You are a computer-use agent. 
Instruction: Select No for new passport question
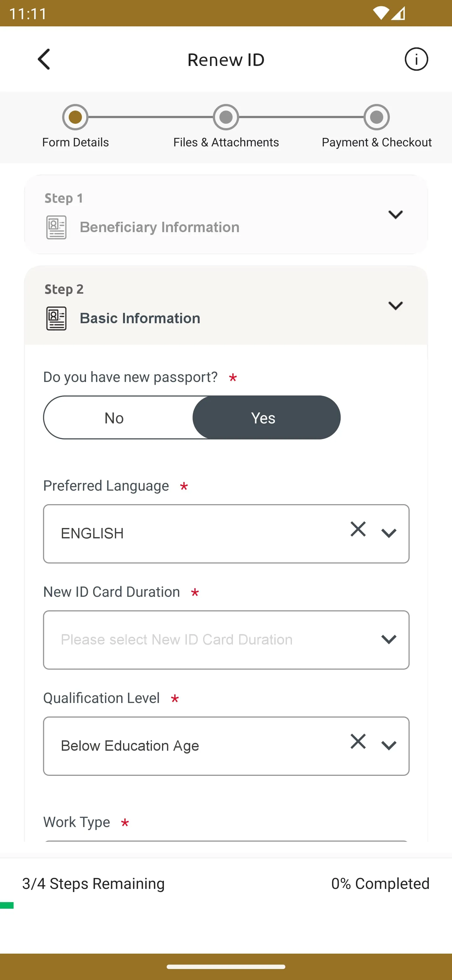(114, 417)
